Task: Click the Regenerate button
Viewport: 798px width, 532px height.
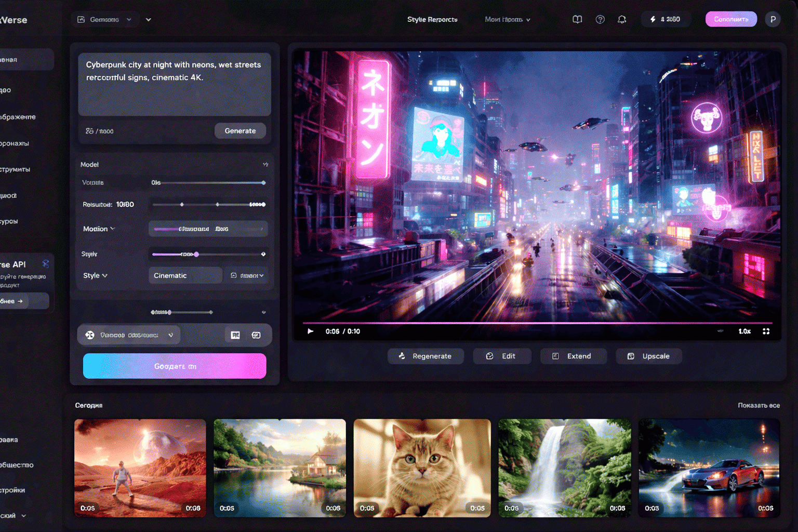Action: 425,356
